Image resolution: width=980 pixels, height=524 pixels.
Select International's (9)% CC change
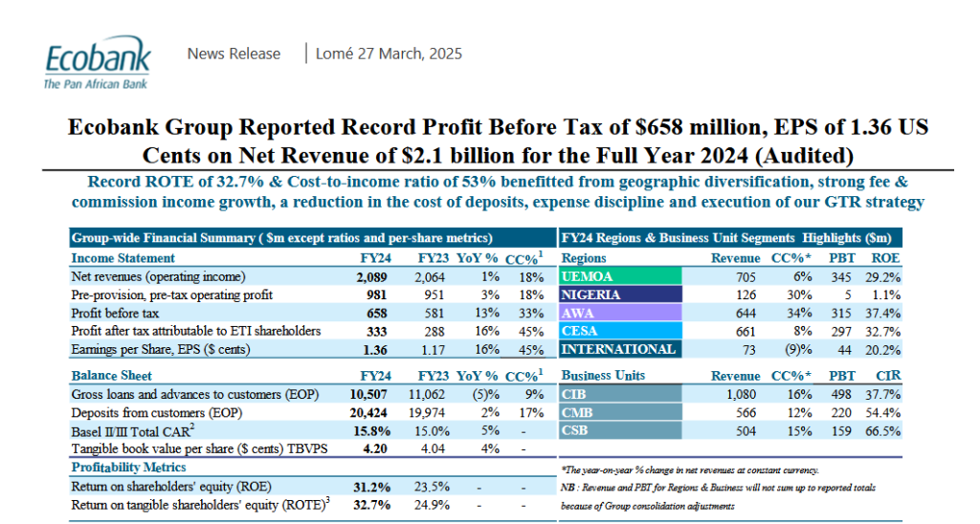click(798, 350)
